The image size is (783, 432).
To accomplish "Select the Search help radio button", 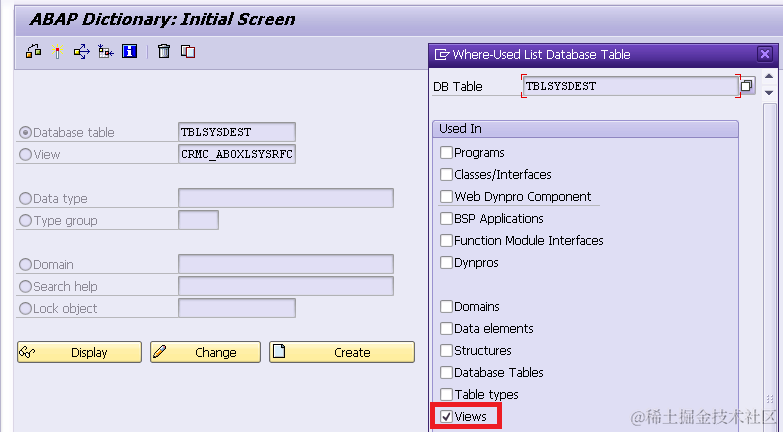I will click(25, 286).
